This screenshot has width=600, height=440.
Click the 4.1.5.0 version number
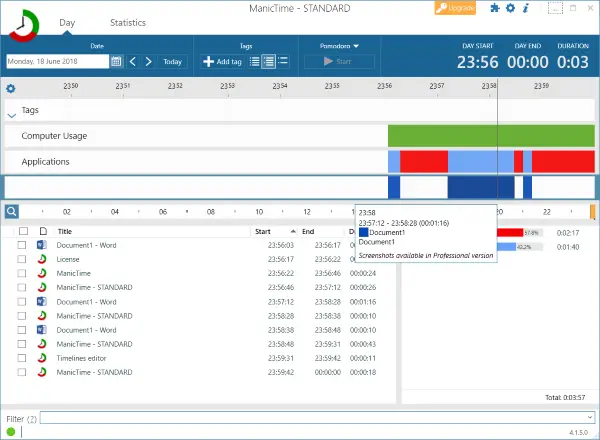pos(578,432)
